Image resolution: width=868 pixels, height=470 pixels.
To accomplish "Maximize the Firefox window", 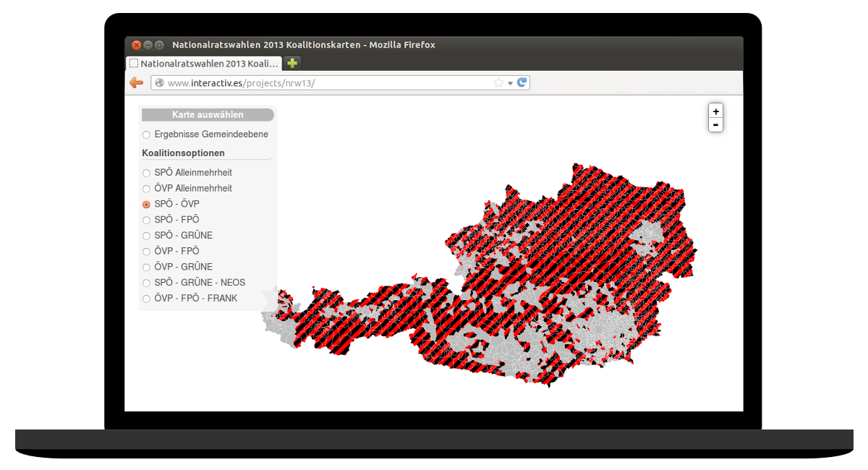I will [x=159, y=45].
